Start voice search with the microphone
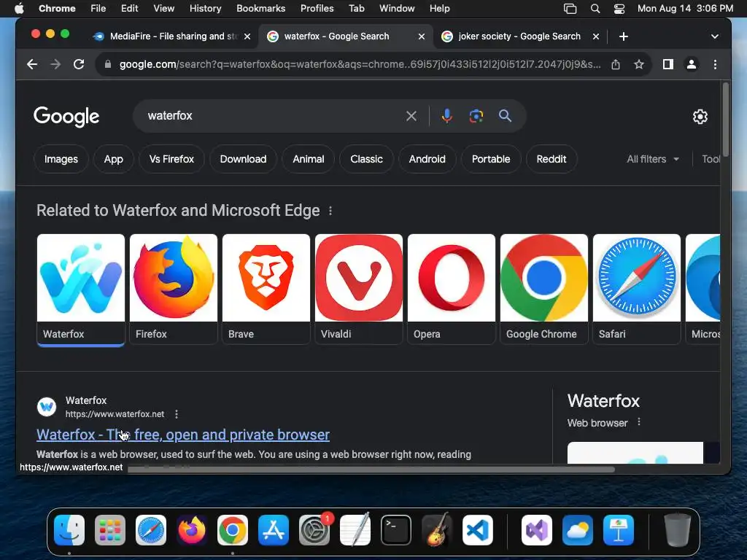 [447, 116]
